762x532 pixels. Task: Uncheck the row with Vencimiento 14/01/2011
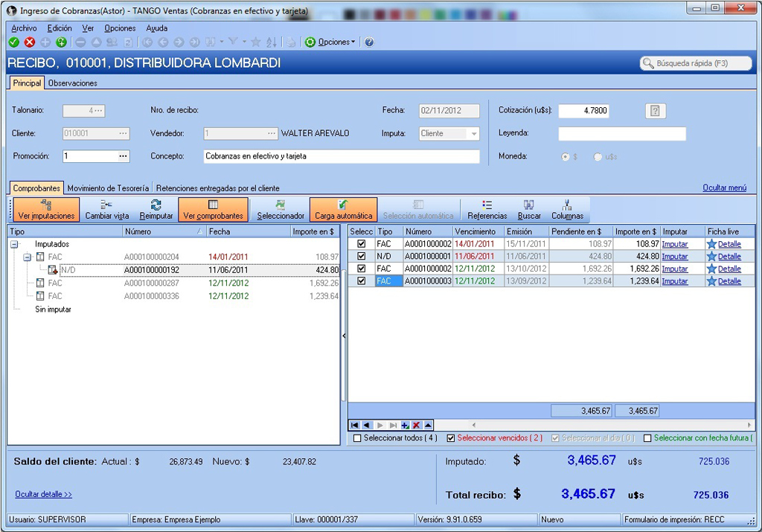coord(361,244)
